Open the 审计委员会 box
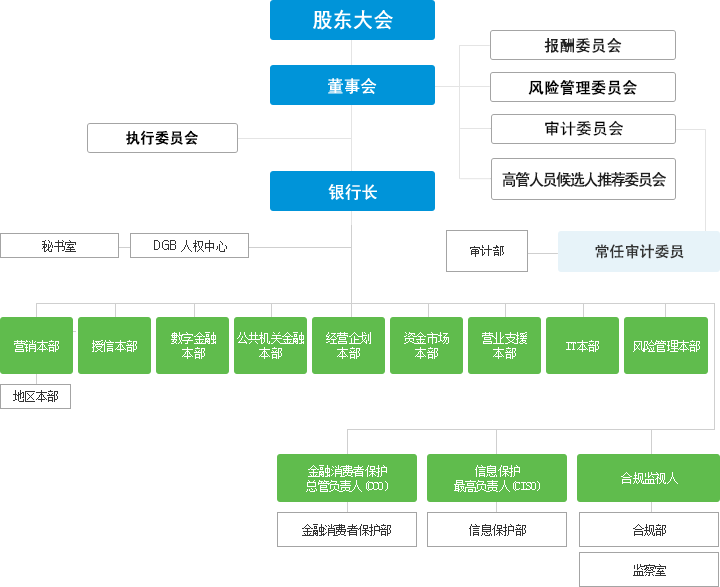 point(582,129)
